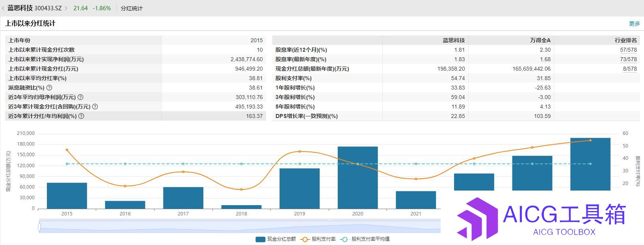Click the 2019 dividend bar

pos(300,189)
